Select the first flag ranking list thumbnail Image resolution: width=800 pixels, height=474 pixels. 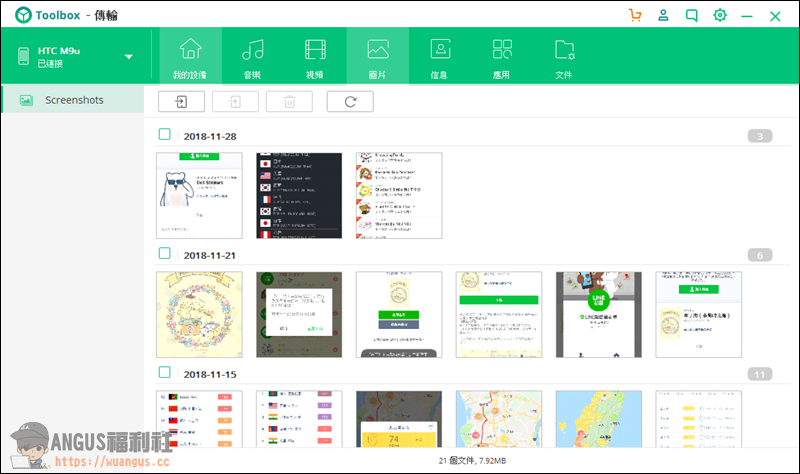pyautogui.click(x=199, y=419)
